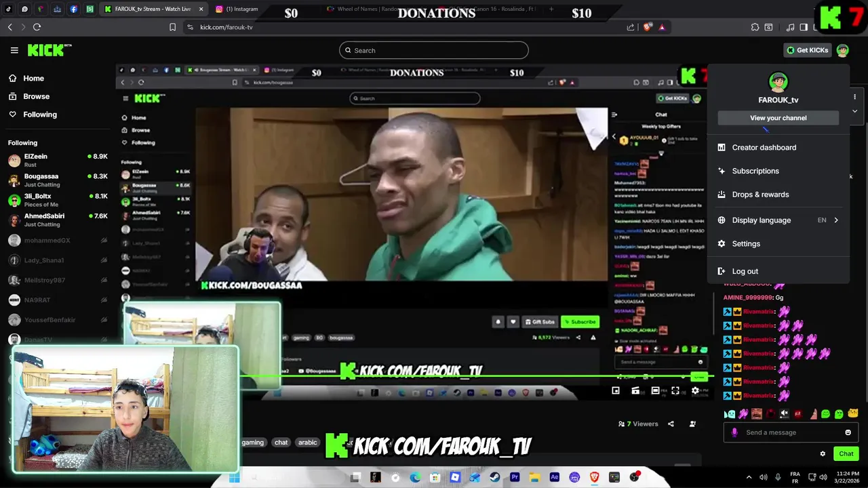This screenshot has width=868, height=488.
Task: Open the Kick hamburger sidebar menu
Action: (14, 50)
